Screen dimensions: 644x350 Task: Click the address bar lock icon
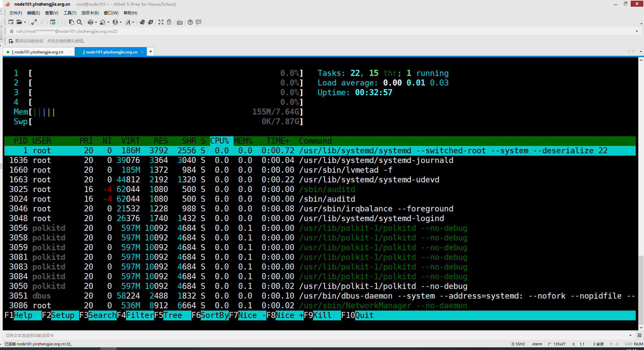(x=12, y=31)
